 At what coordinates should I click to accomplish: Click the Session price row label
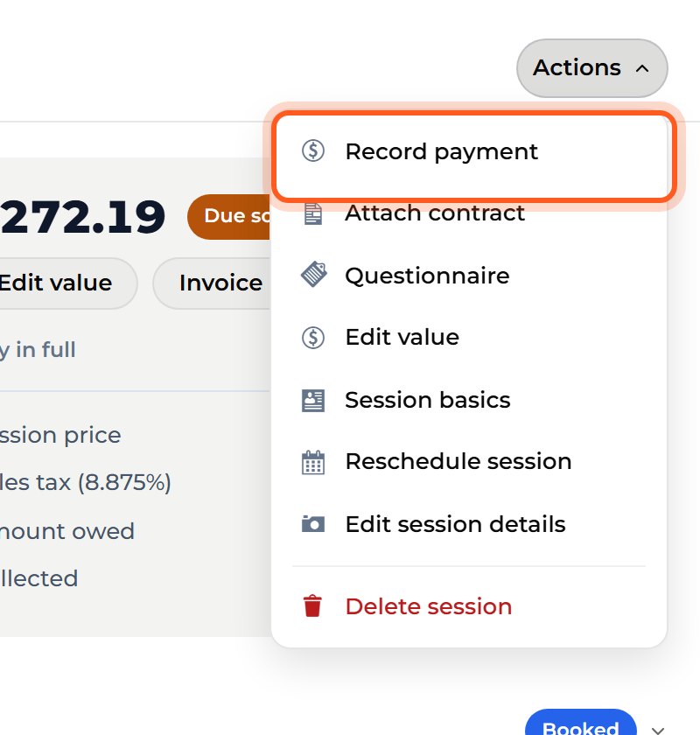(x=60, y=436)
